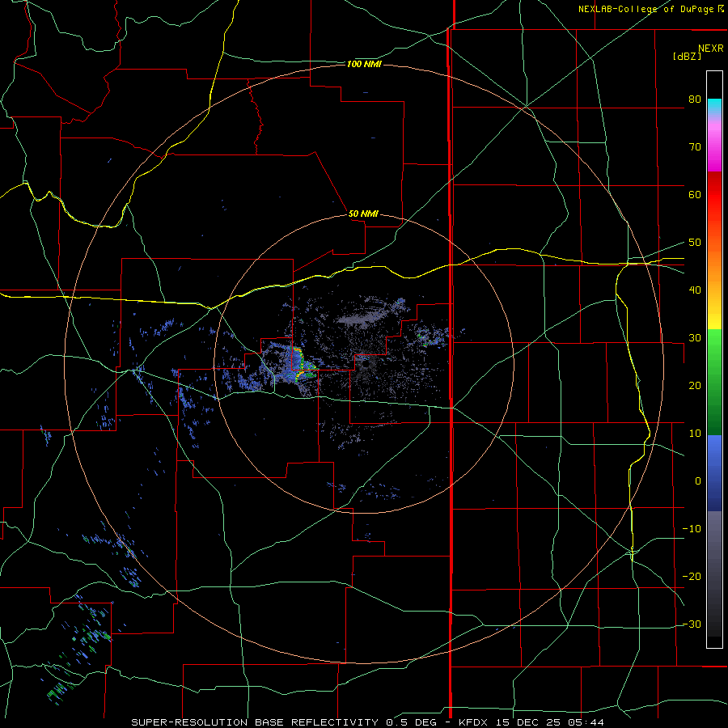
Task: Click the [dBZ] units label
Action: point(687,57)
